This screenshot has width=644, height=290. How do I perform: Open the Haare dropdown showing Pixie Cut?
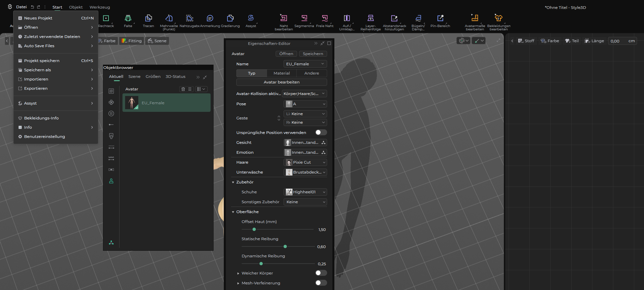(x=305, y=162)
